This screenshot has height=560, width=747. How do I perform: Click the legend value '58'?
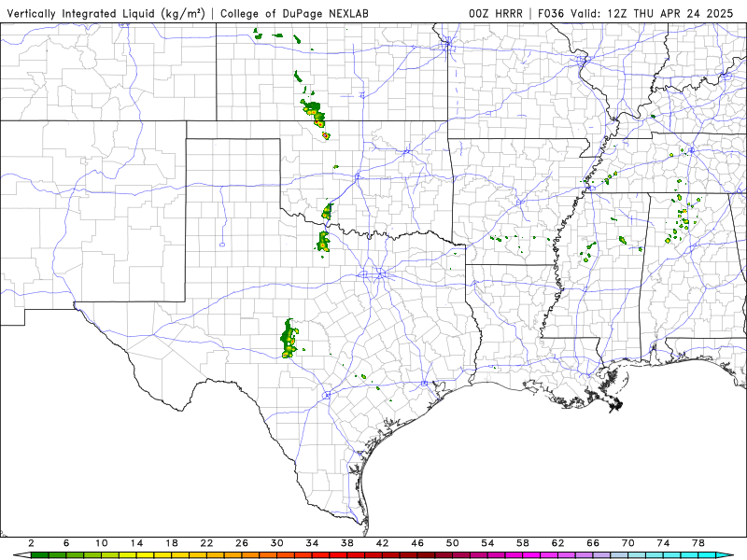(523, 543)
